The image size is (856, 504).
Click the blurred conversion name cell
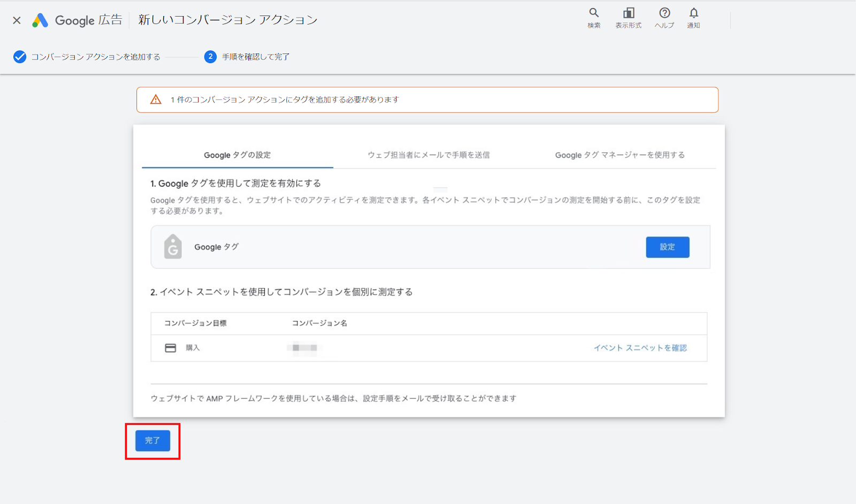(x=304, y=348)
